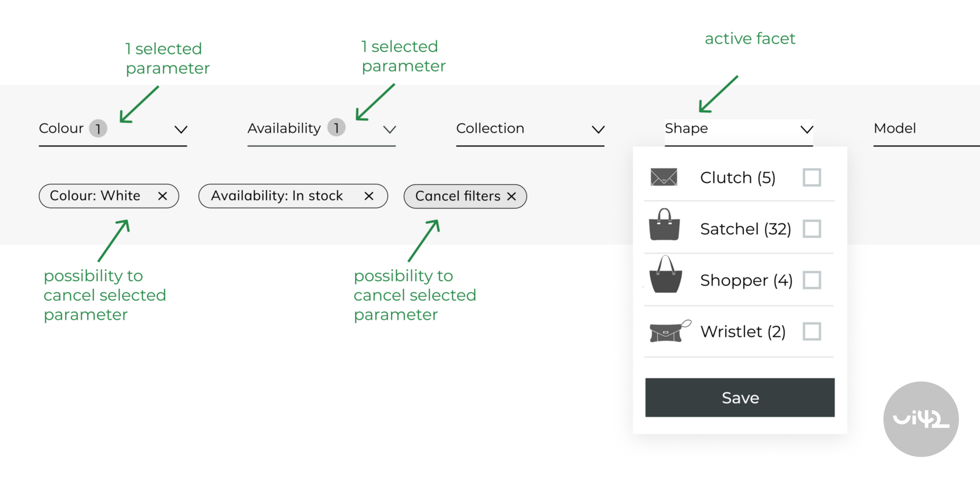Expand the Colour filter dropdown

(x=181, y=129)
